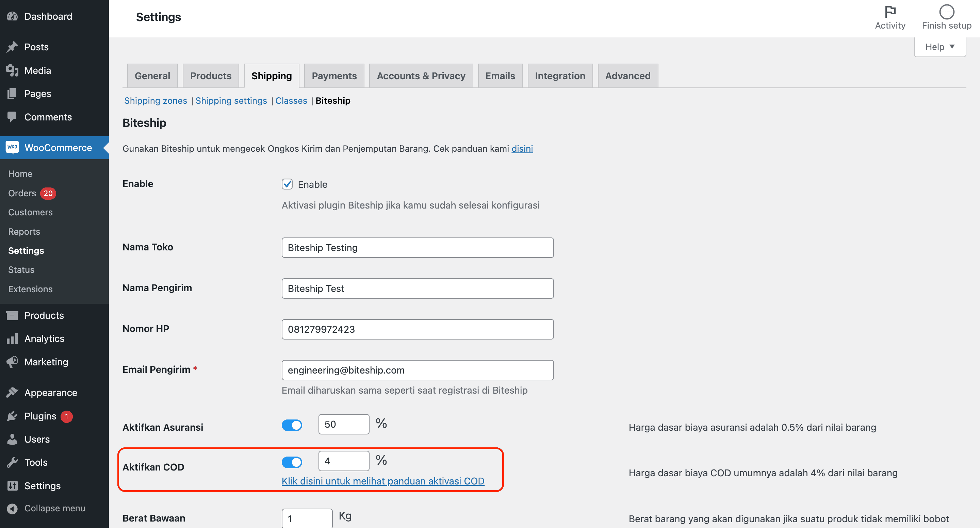Click the Orders count badge 20
This screenshot has width=980, height=528.
[x=48, y=193]
